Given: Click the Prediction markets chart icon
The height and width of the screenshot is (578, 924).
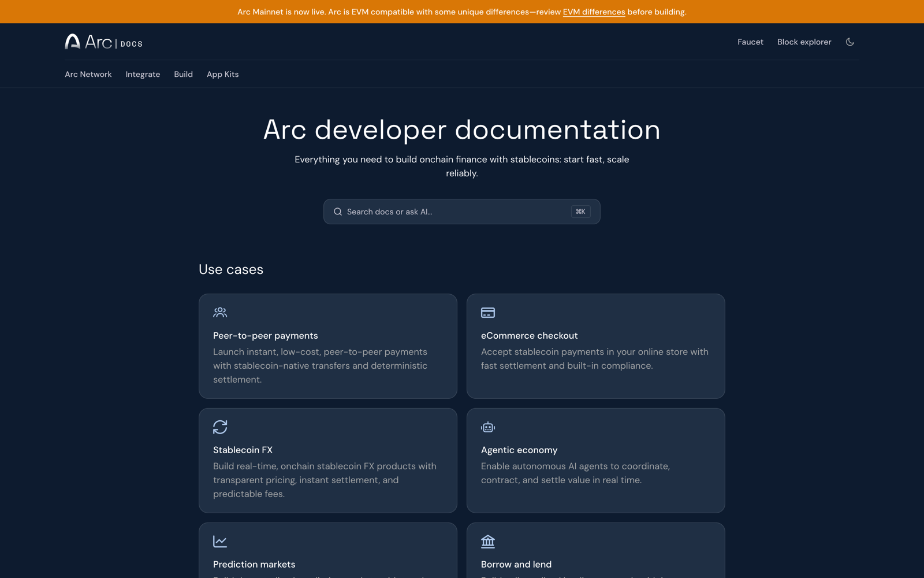Looking at the screenshot, I should pos(220,542).
